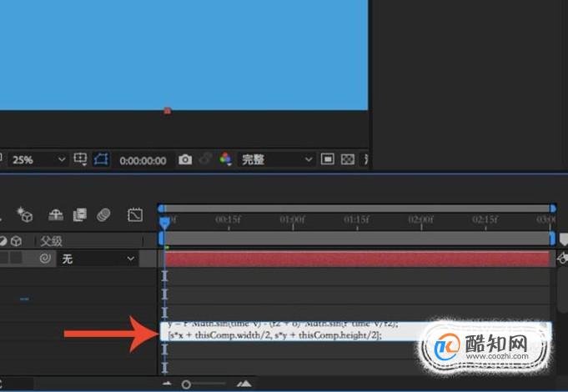
Task: Click the show snapshot icon
Action: coord(205,158)
